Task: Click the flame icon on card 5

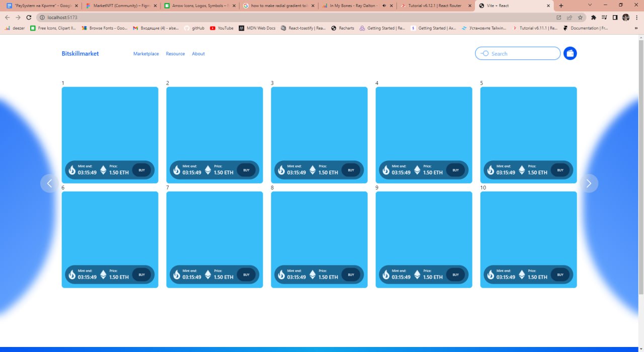Action: [x=491, y=170]
